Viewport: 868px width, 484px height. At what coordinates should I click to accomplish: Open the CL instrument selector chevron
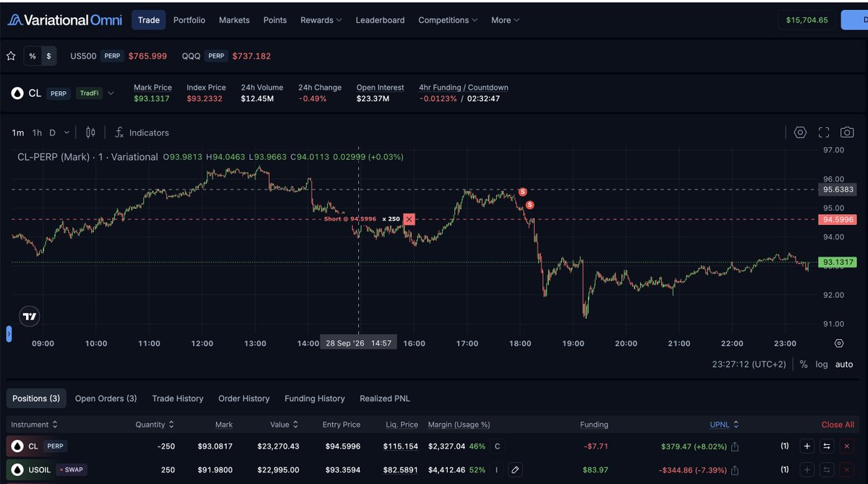pos(111,93)
